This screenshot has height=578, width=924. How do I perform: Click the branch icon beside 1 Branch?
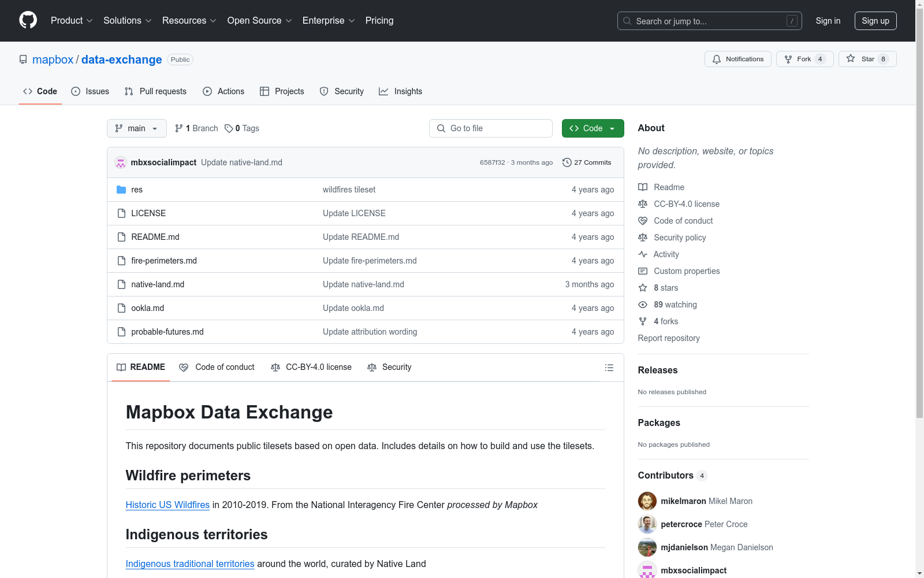[179, 128]
